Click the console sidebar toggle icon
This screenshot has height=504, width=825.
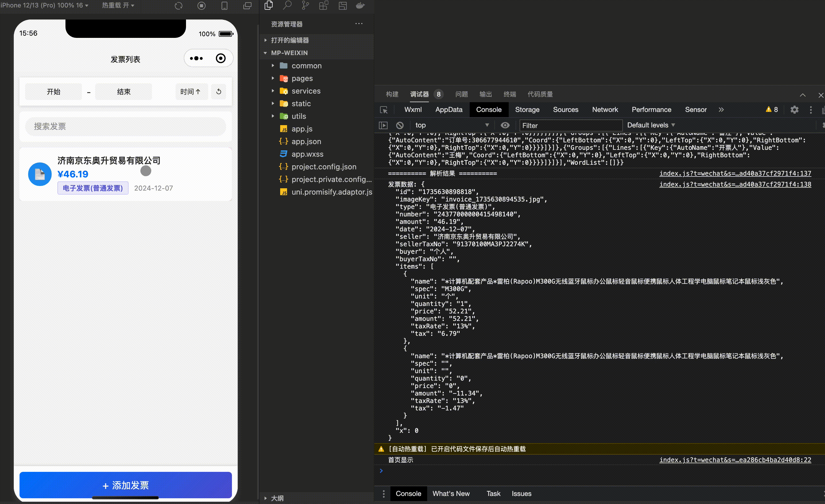click(383, 125)
